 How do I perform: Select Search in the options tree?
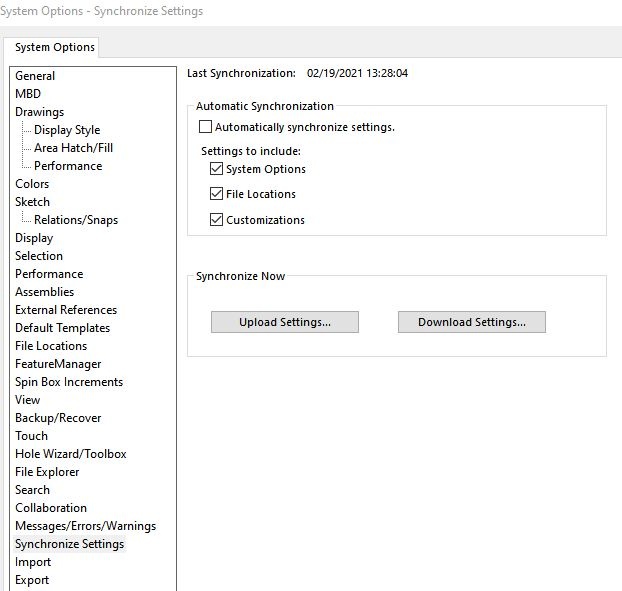[32, 490]
